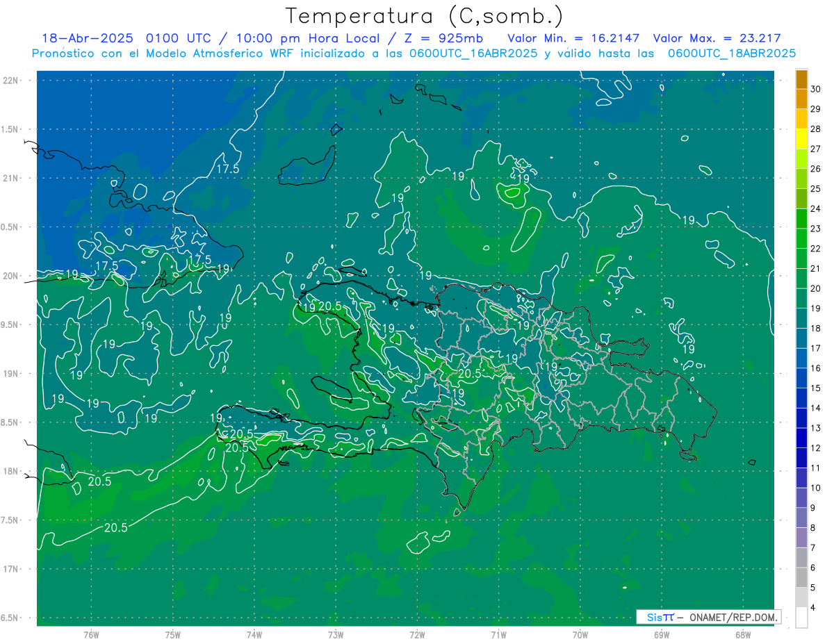The image size is (834, 644).
Task: Click the legend swatch between 20 and 21
Action: click(x=801, y=279)
